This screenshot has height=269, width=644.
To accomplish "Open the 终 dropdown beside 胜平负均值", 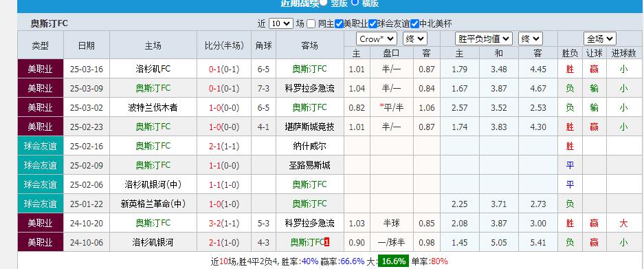I will 530,39.
